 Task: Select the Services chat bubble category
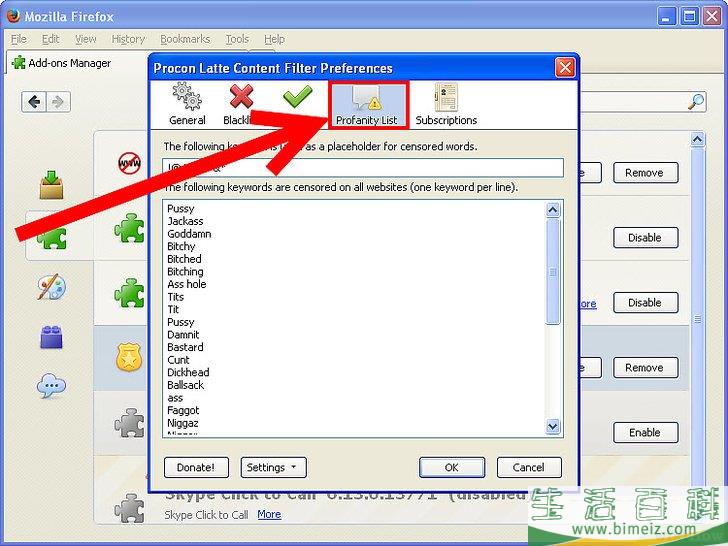(51, 386)
